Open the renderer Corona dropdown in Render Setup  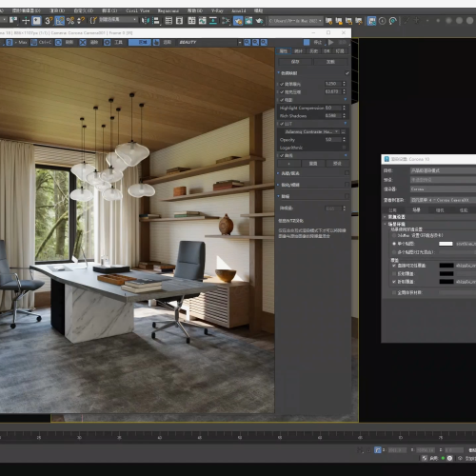(443, 189)
